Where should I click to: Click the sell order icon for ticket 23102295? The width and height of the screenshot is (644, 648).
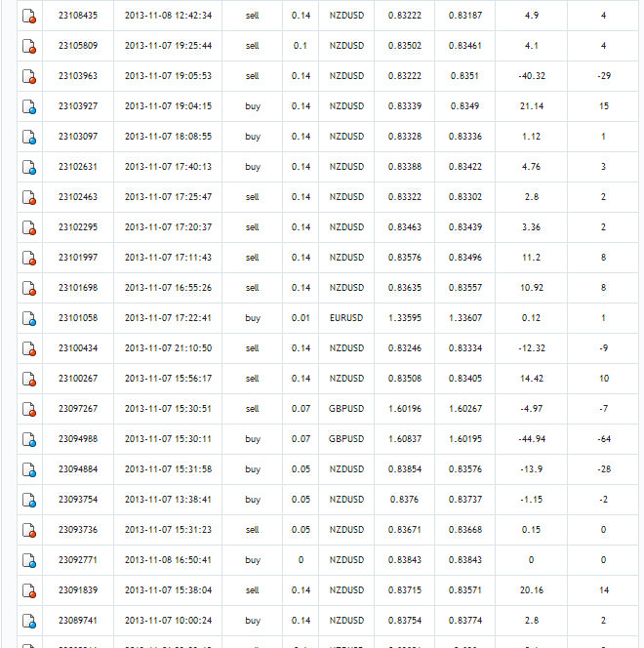click(29, 227)
